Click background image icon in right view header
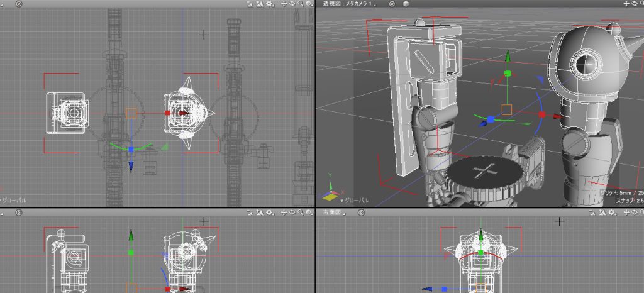 tap(602, 213)
